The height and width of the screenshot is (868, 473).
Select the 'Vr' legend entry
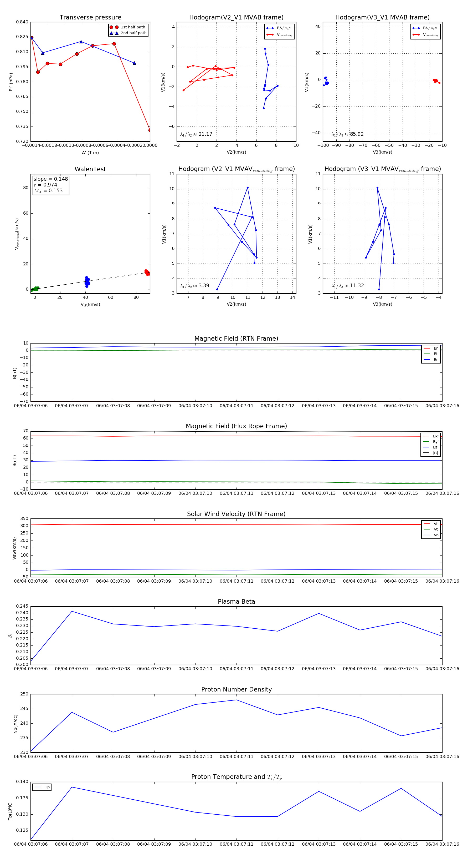point(431,524)
